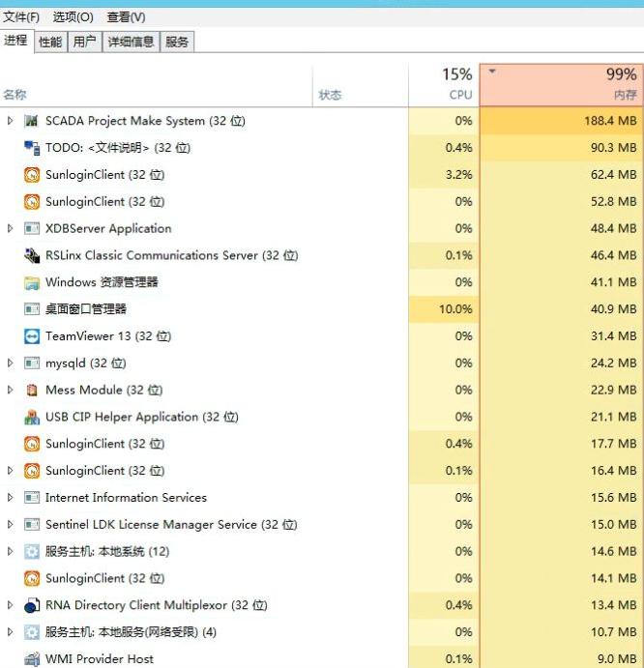
Task: Switch to the 详细信息 tab
Action: click(131, 43)
